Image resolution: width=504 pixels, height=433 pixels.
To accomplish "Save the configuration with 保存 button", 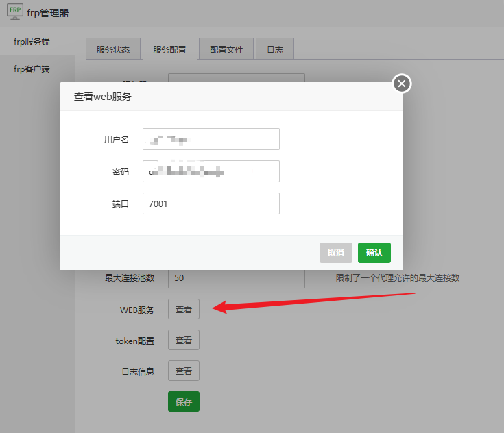I will click(x=184, y=402).
